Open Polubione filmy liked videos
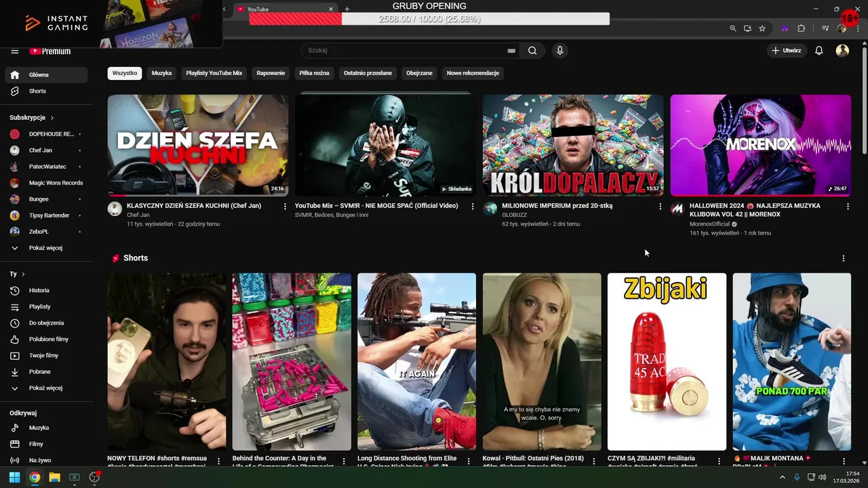 coord(46,339)
